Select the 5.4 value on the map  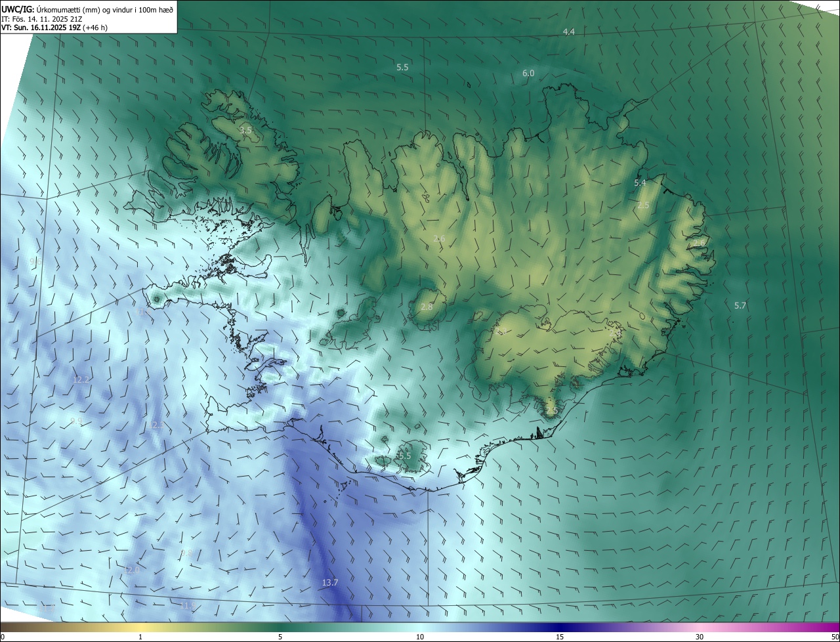click(640, 182)
